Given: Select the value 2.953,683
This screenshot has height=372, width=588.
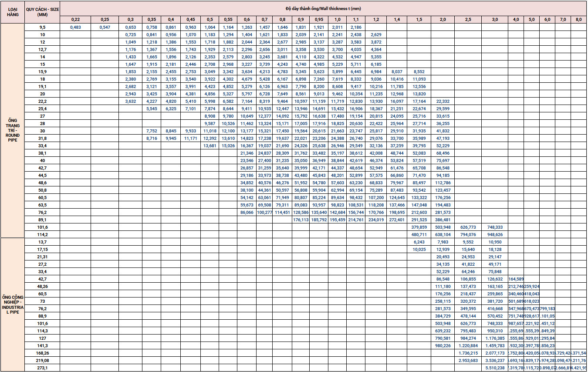Looking at the screenshot, I should coord(468,360).
